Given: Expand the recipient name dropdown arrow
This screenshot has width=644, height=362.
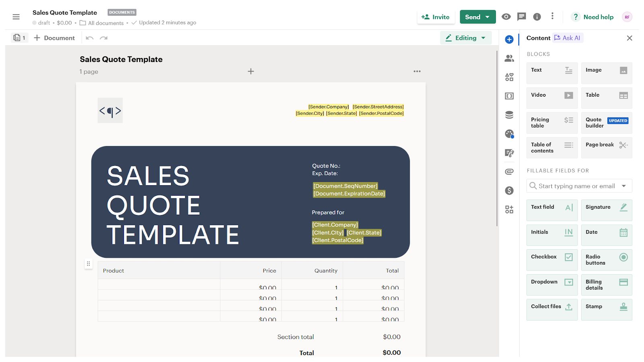Looking at the screenshot, I should 624,186.
